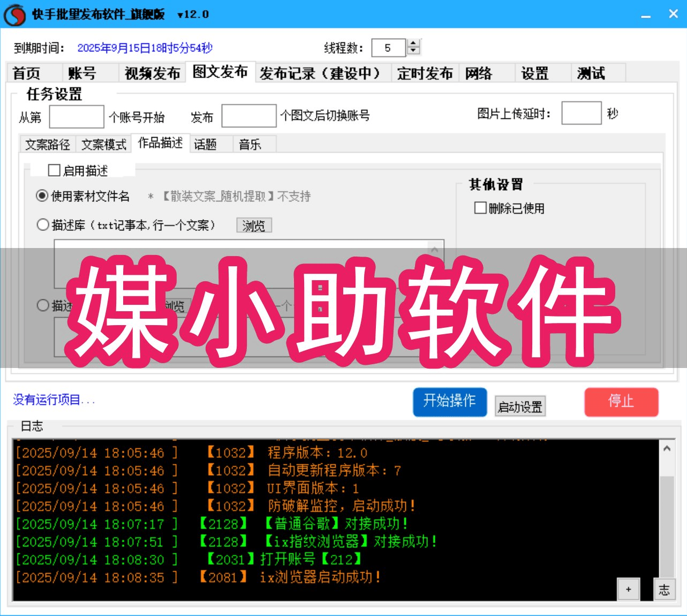Screen dimensions: 687x616
Task: Switch to the 文案路径 sub-tab
Action: [48, 145]
